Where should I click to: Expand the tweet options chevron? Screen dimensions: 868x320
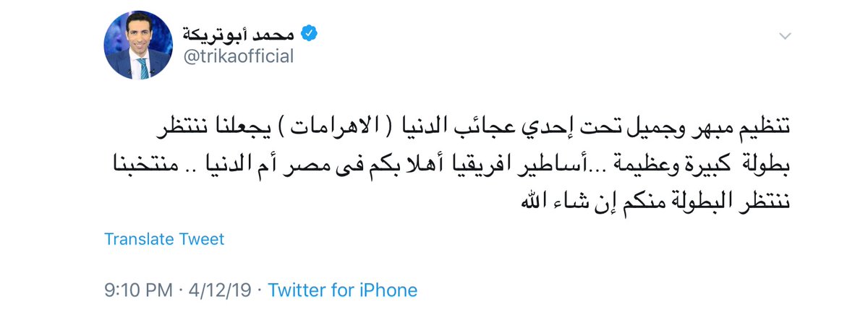click(784, 38)
